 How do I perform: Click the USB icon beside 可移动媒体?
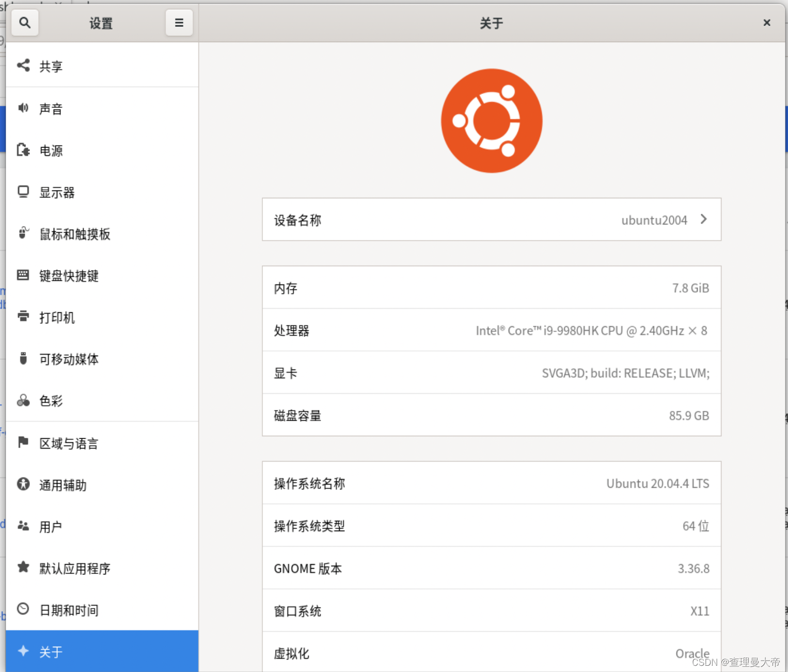tap(23, 358)
